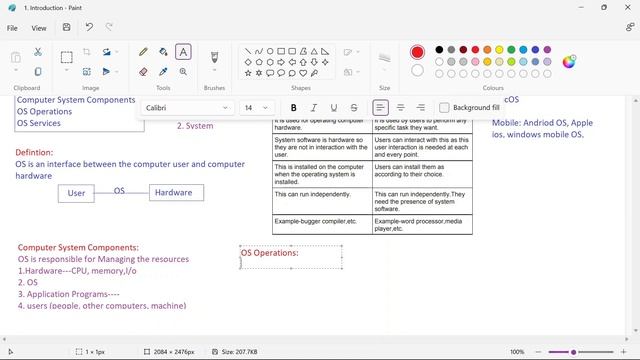
Task: Select the Colour 2 circle
Action: click(417, 71)
